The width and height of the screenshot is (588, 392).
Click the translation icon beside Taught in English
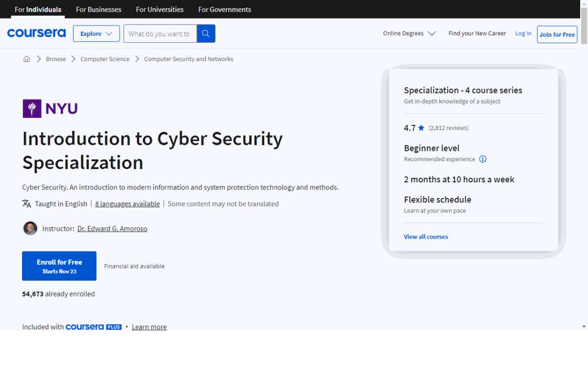(x=26, y=203)
